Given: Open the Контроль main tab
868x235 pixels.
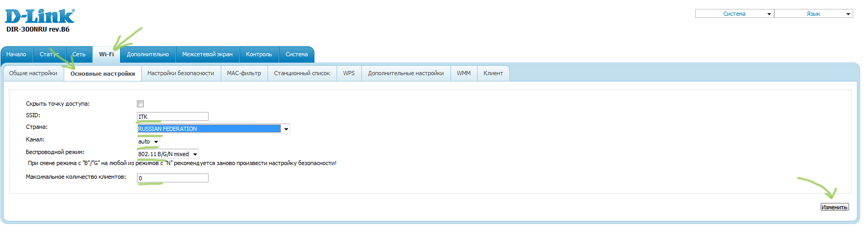Looking at the screenshot, I should (259, 55).
